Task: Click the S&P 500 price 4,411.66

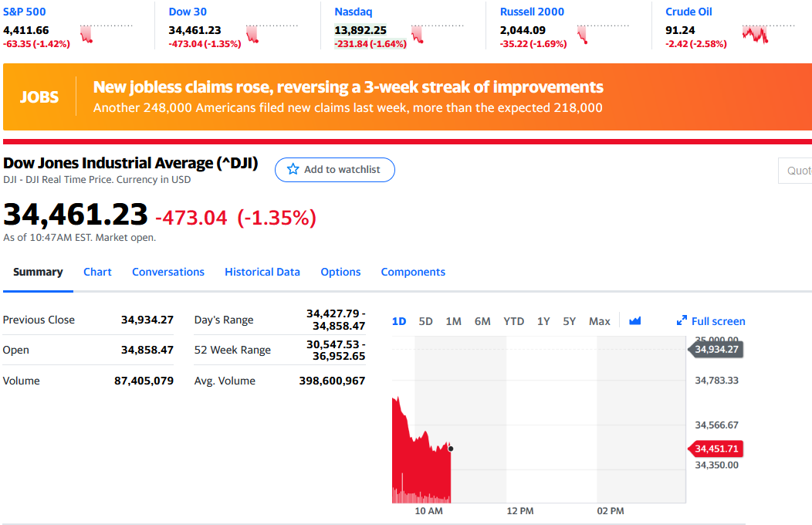Action: tap(26, 30)
